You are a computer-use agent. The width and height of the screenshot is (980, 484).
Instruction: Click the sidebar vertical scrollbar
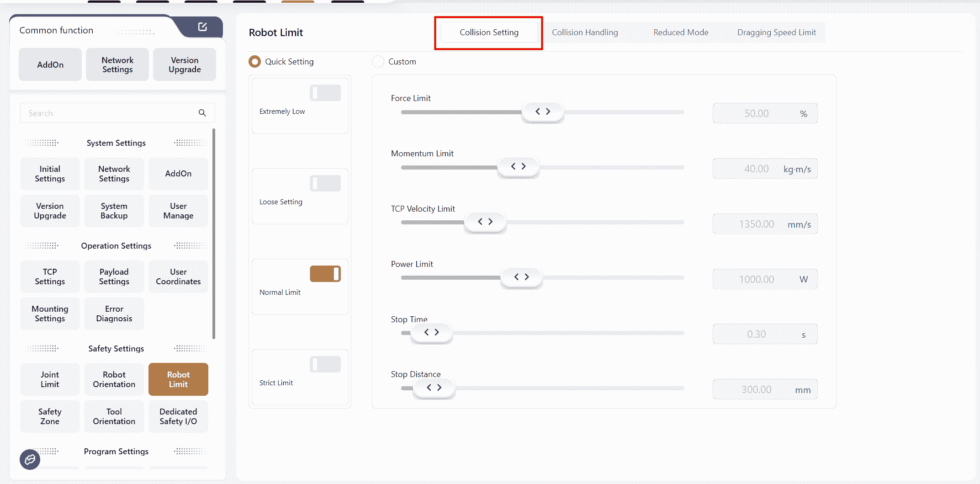click(213, 234)
